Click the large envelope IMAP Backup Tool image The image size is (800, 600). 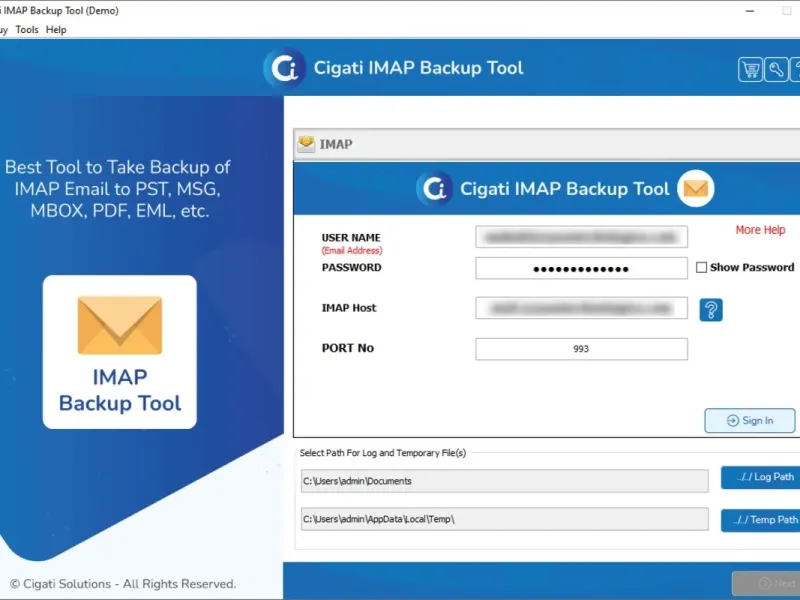[120, 352]
